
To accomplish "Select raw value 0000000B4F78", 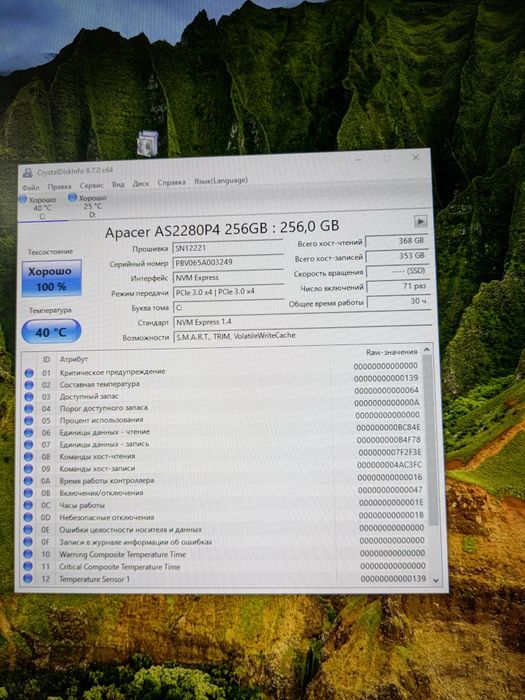I will pos(389,440).
